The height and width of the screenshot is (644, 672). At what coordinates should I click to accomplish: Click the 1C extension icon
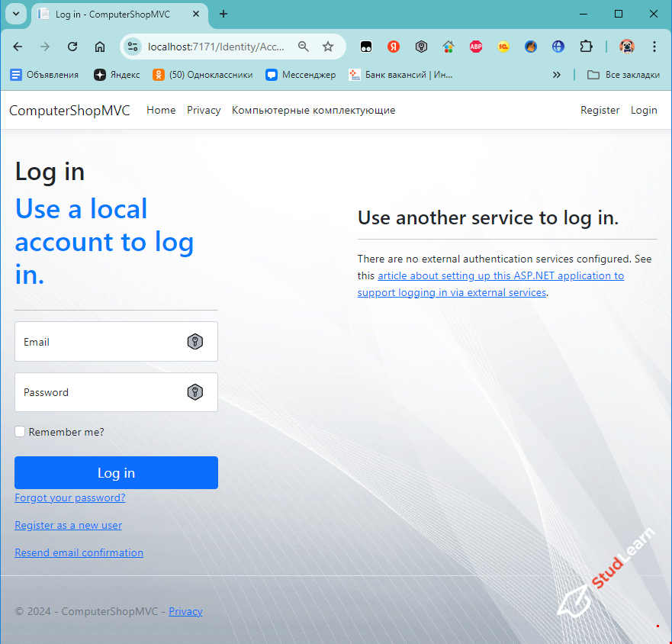(x=503, y=47)
